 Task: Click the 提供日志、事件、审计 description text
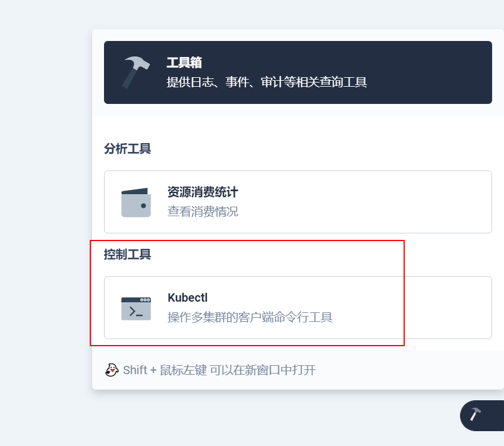click(266, 82)
